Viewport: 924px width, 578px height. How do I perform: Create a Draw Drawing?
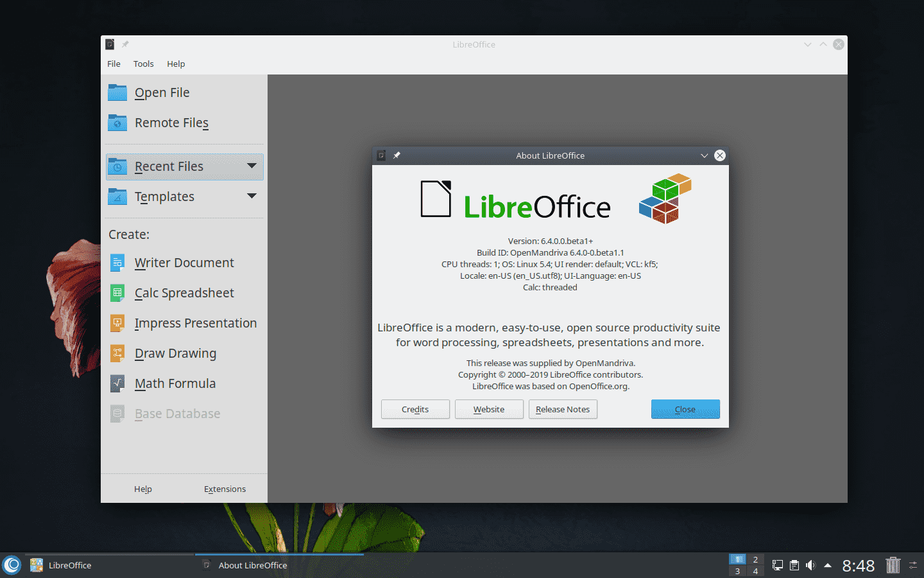point(175,353)
